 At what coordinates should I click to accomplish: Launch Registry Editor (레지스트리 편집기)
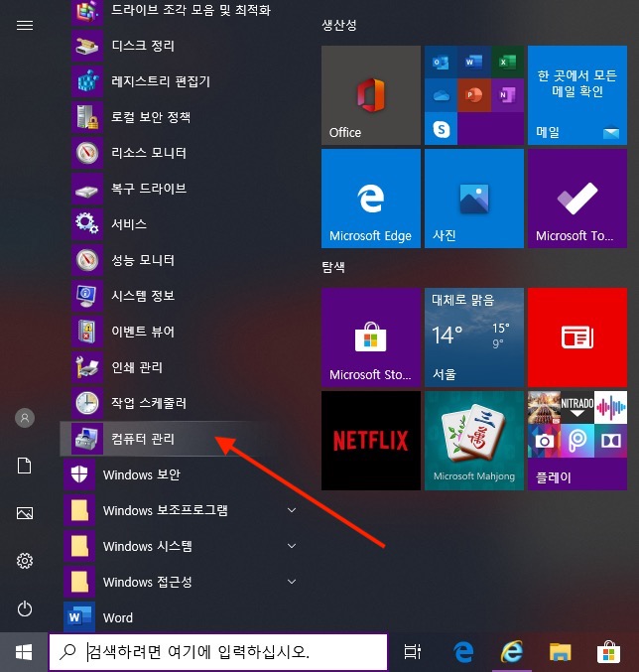180,81
